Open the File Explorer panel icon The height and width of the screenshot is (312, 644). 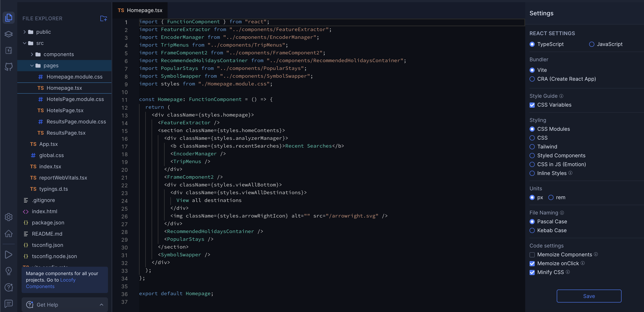9,17
